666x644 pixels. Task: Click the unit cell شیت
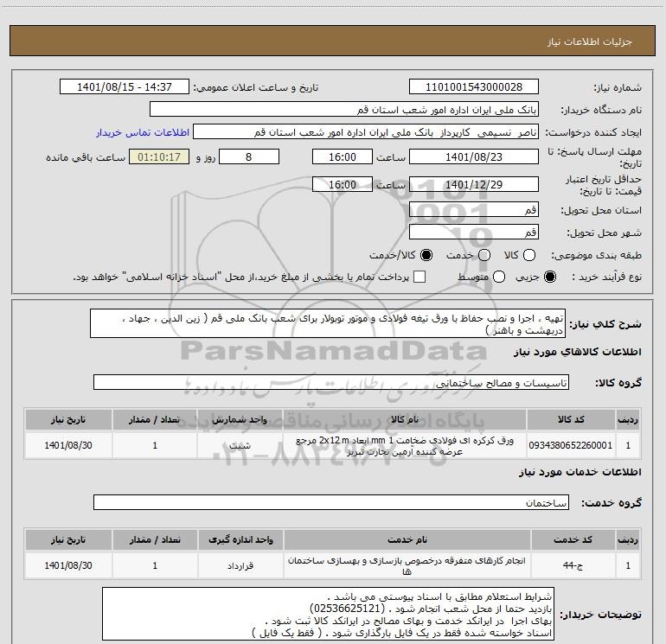[x=240, y=445]
